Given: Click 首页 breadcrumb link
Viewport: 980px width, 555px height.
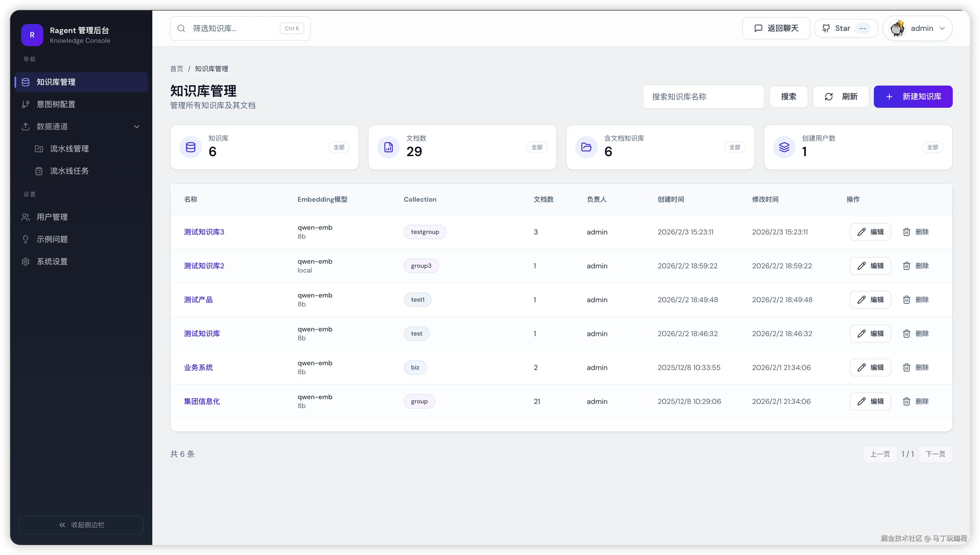Looking at the screenshot, I should [x=176, y=69].
